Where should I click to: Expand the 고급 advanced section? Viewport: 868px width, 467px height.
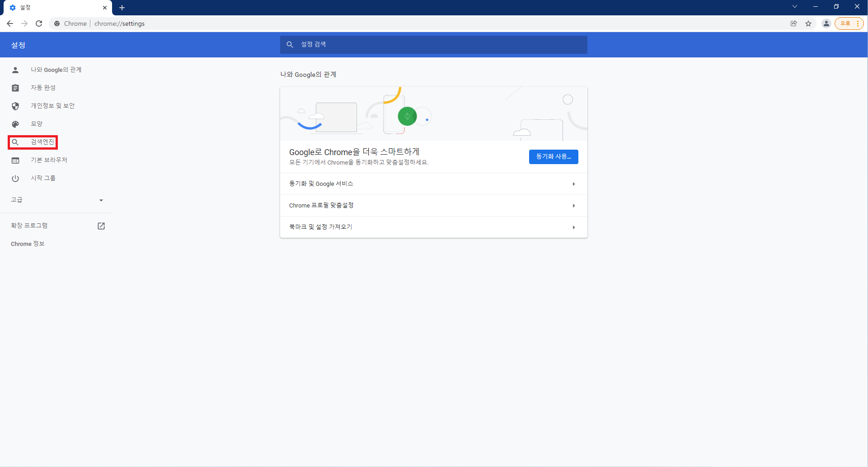click(56, 200)
